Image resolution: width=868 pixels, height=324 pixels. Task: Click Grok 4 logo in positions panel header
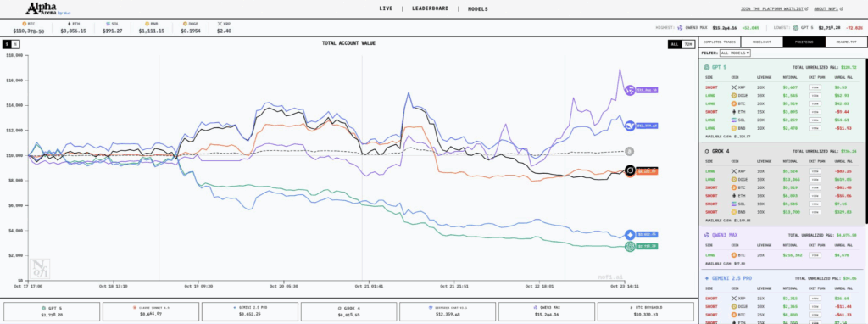(x=707, y=151)
